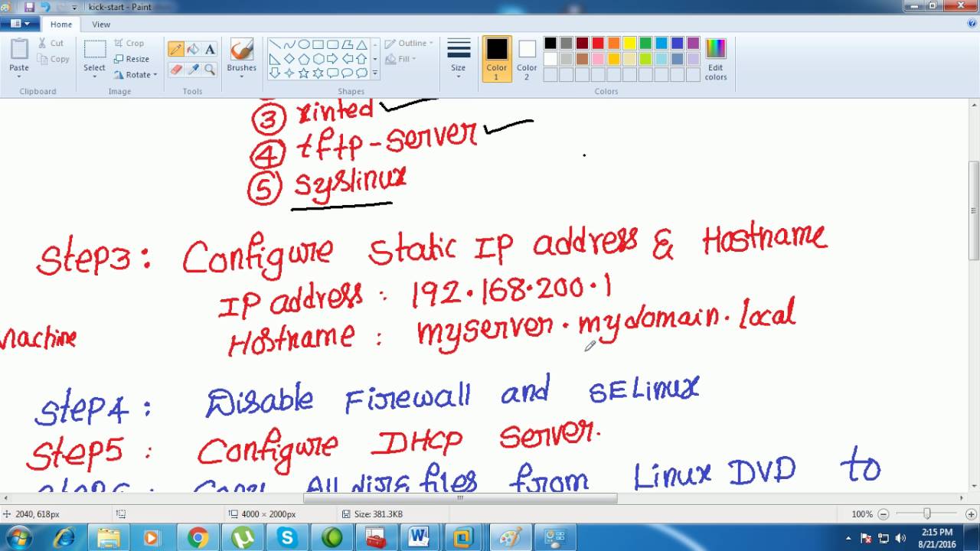Click the Undo icon in title bar
The image size is (980, 551).
click(44, 7)
